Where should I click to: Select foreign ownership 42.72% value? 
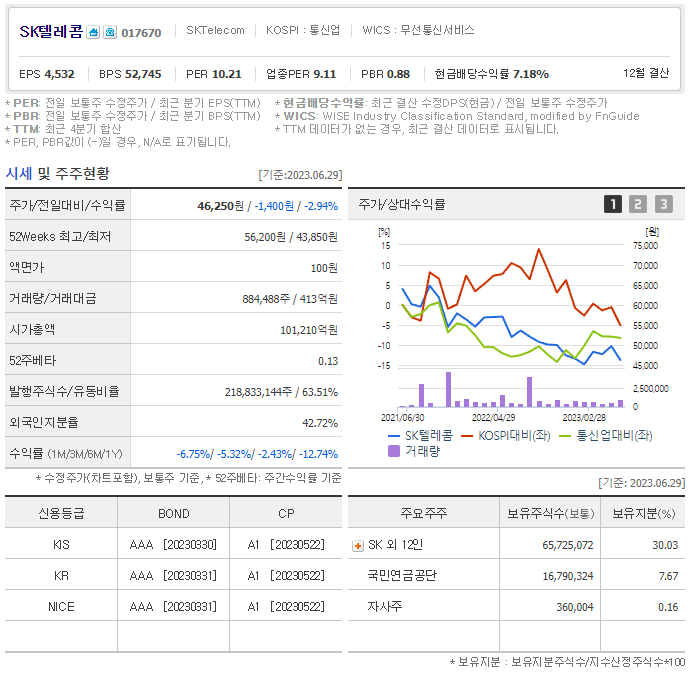[320, 423]
